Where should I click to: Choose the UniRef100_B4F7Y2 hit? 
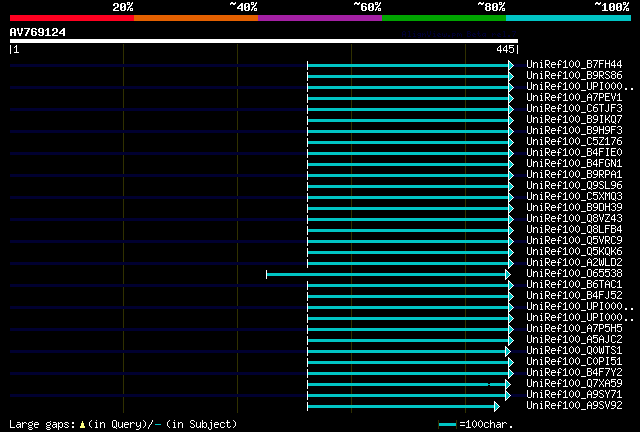click(x=574, y=373)
